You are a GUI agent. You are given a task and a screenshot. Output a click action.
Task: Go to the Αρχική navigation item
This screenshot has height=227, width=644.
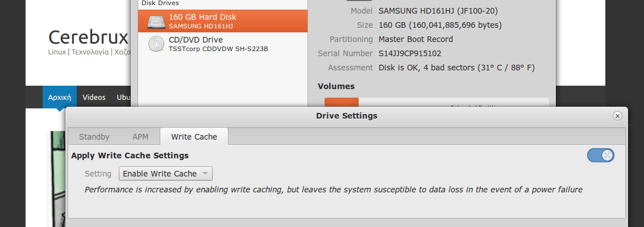point(60,97)
